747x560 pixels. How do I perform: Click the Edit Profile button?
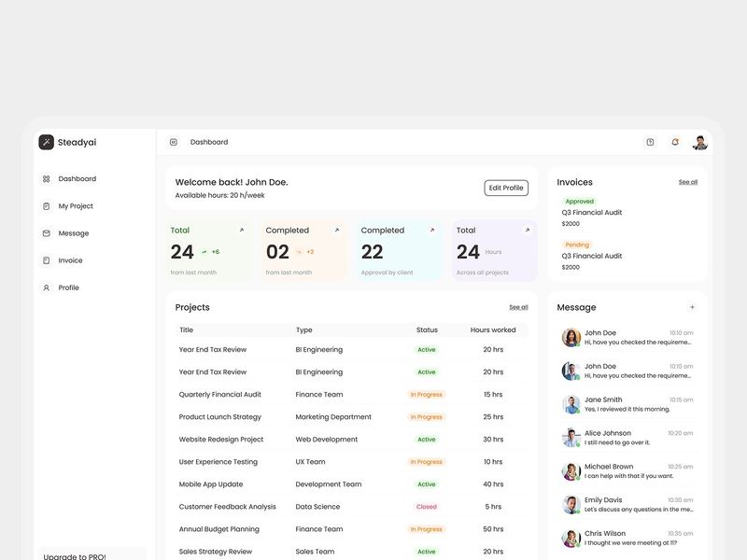pos(505,187)
